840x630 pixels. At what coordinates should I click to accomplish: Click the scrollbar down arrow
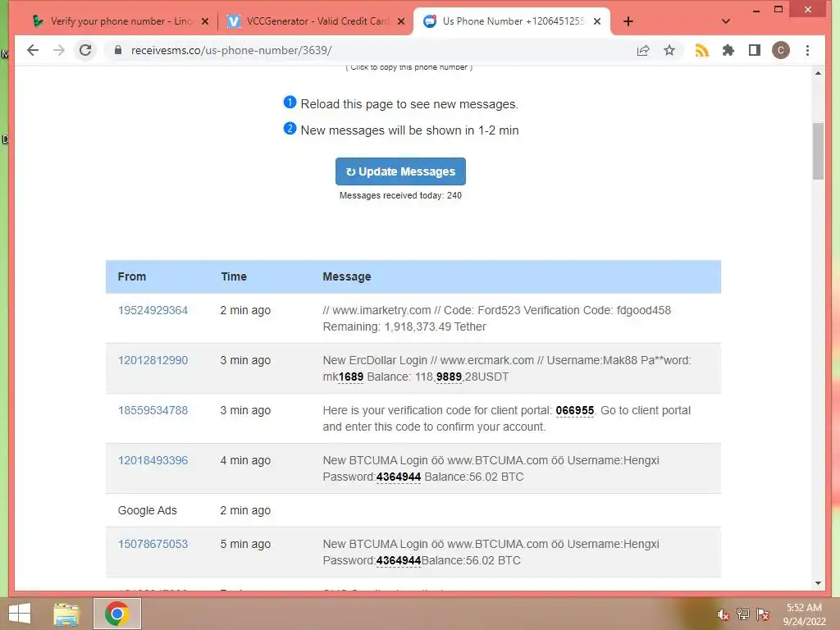818,583
